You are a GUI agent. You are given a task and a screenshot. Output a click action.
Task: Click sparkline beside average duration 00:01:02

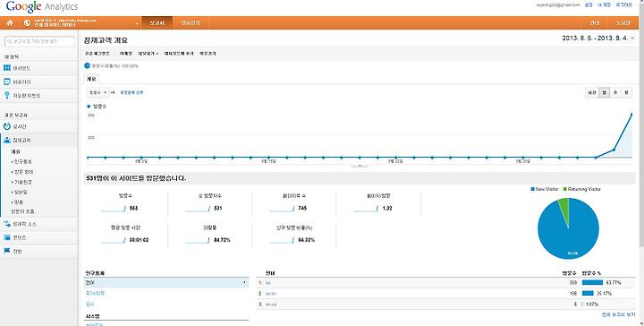click(114, 240)
